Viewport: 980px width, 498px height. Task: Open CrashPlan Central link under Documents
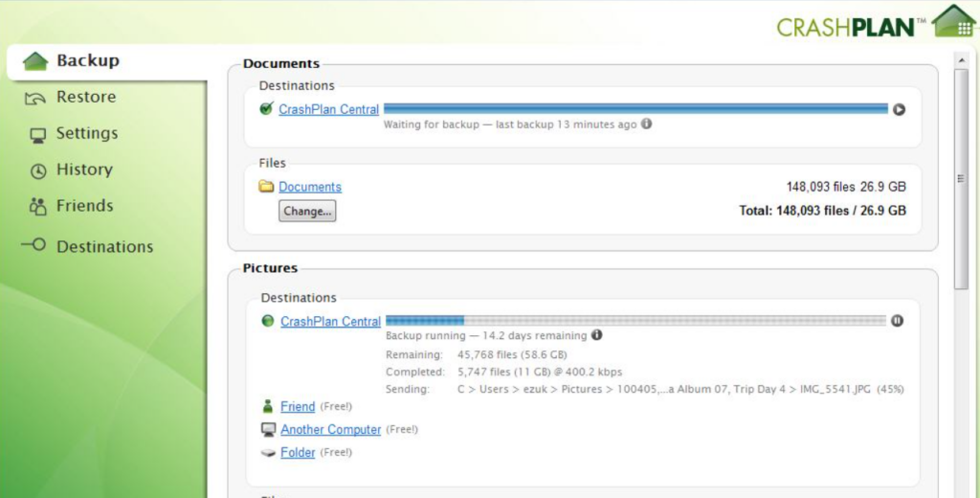(x=329, y=109)
